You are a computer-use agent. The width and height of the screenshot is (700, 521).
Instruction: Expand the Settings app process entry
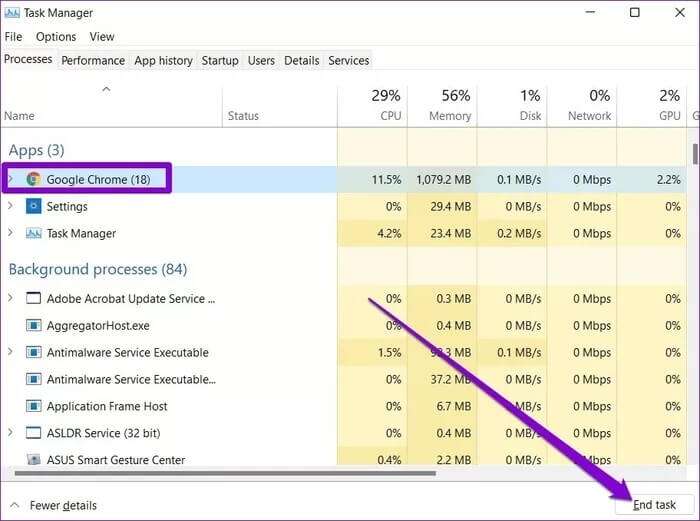(x=11, y=206)
